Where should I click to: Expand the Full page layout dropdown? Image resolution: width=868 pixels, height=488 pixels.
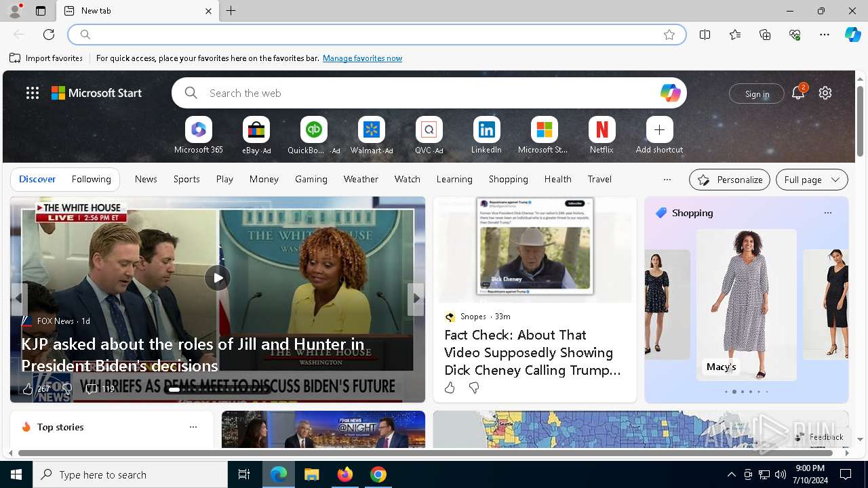[812, 180]
